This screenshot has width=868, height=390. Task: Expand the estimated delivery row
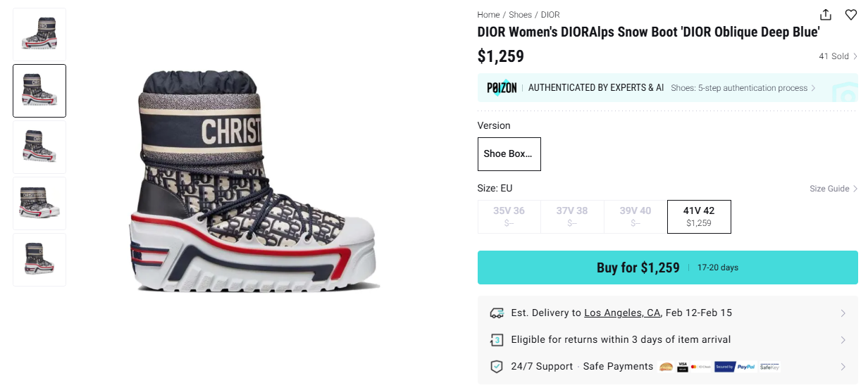pyautogui.click(x=843, y=313)
